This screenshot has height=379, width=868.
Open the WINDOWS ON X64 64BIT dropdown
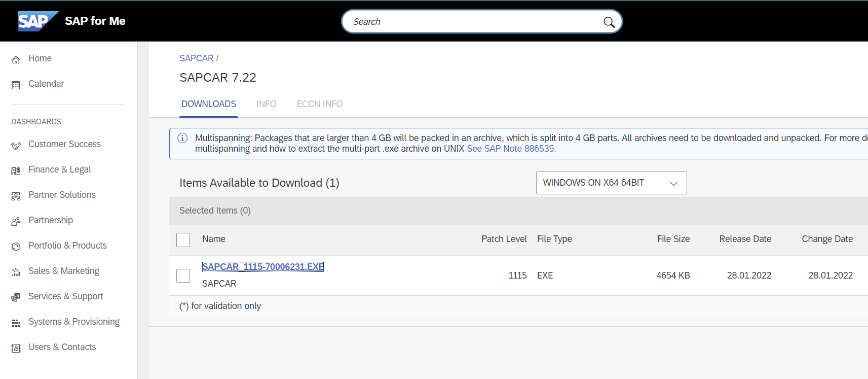tap(611, 183)
